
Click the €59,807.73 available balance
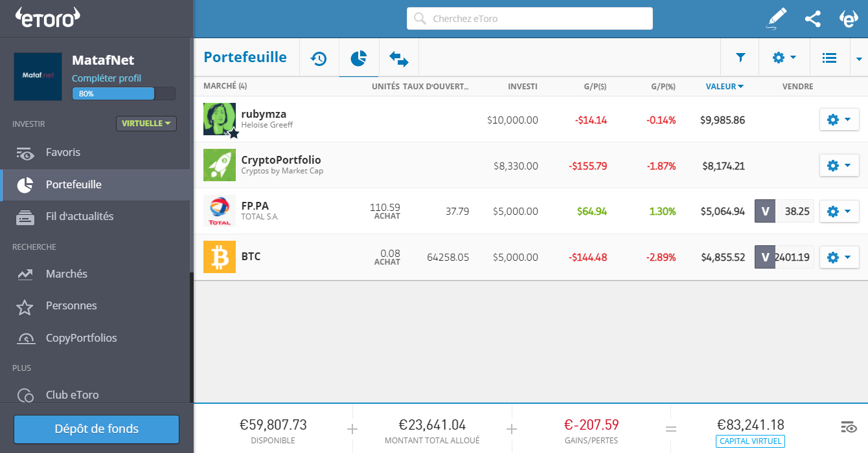pos(273,425)
